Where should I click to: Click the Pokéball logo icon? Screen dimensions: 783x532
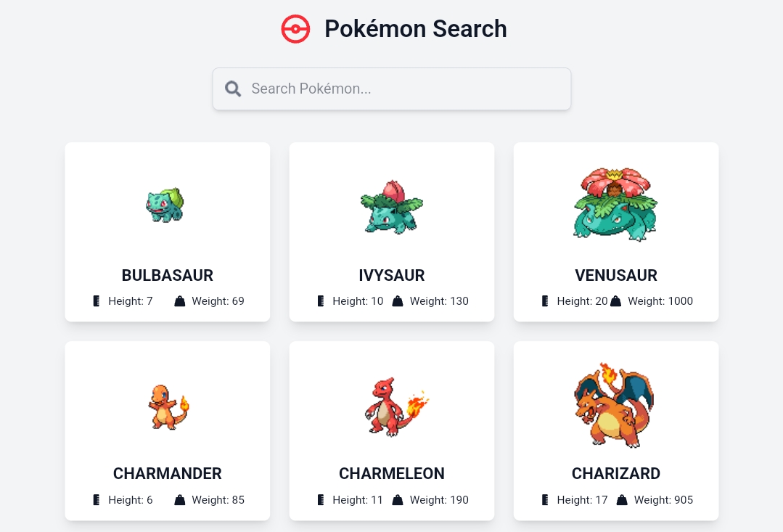(x=295, y=29)
